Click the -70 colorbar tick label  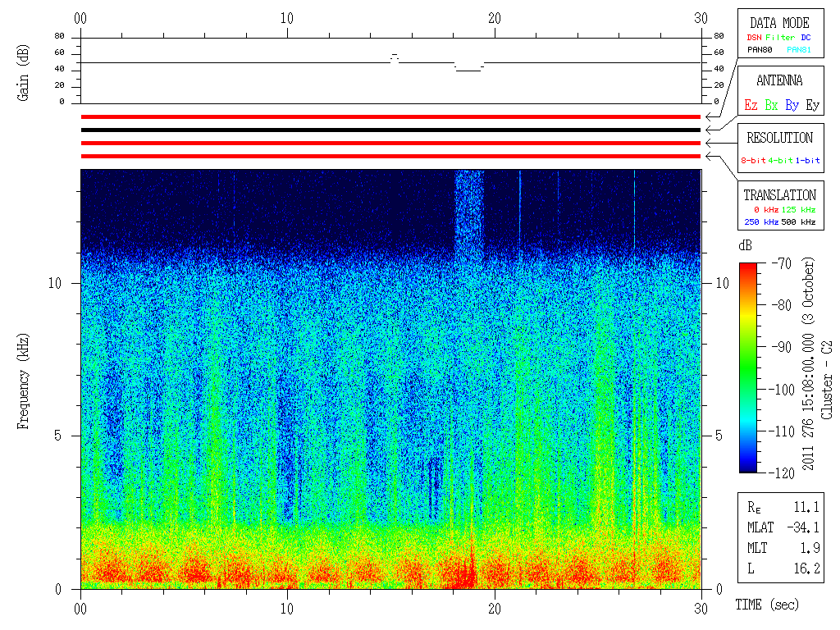pos(782,263)
